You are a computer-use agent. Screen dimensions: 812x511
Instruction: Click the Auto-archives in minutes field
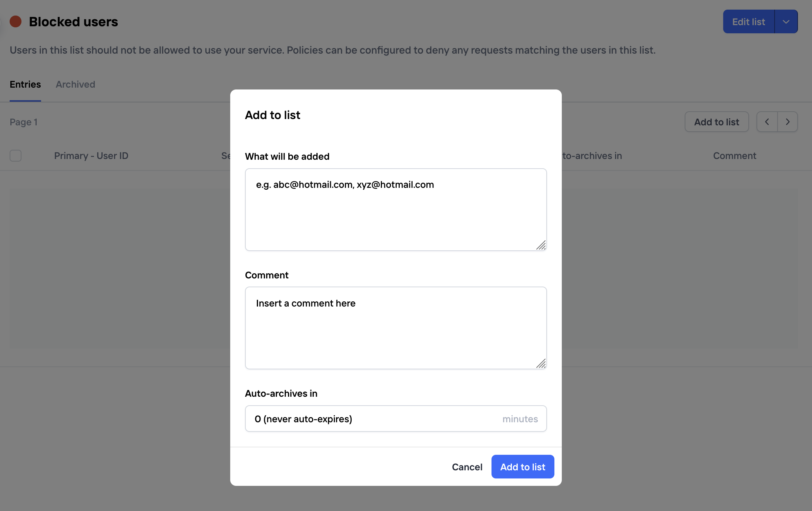(395, 419)
